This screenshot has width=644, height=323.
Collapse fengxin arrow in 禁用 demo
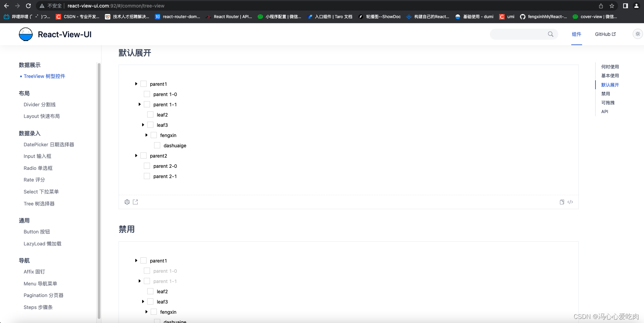pos(146,312)
